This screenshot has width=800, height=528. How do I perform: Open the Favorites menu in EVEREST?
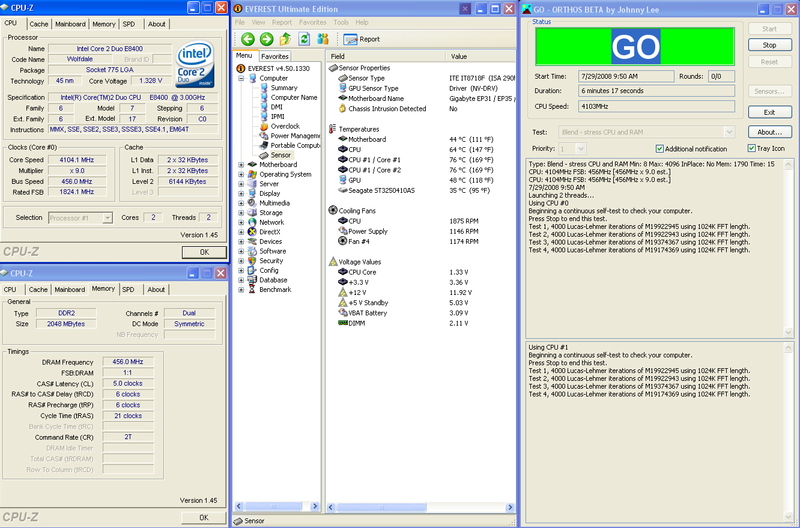312,22
